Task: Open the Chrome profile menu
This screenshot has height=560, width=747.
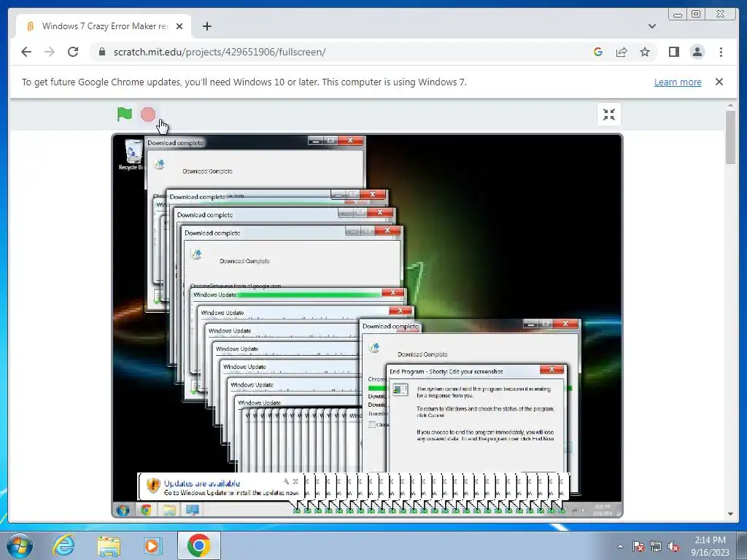Action: [697, 52]
